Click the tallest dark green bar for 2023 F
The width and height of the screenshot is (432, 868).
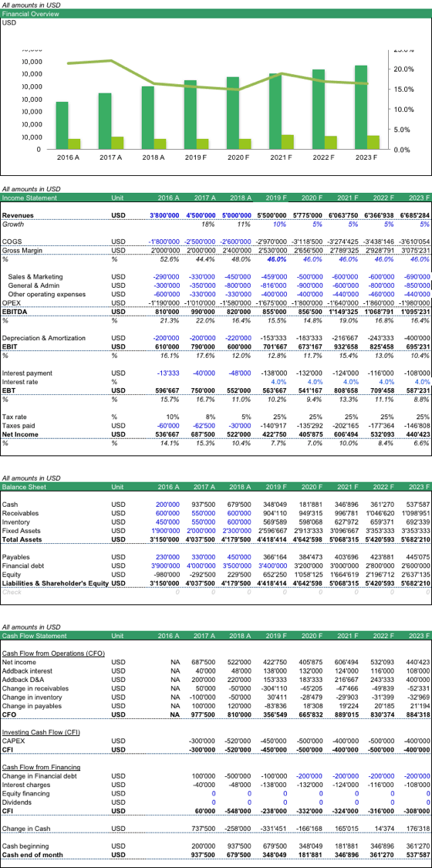tap(361, 107)
